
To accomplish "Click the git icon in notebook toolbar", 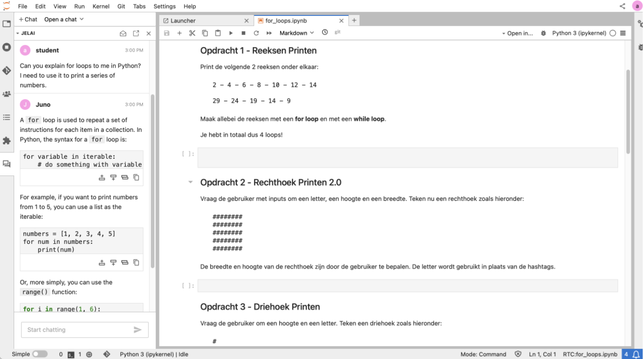I will point(337,32).
